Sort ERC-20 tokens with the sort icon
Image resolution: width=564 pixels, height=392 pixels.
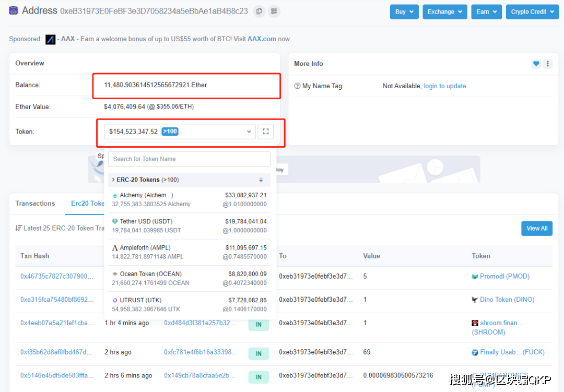261,180
